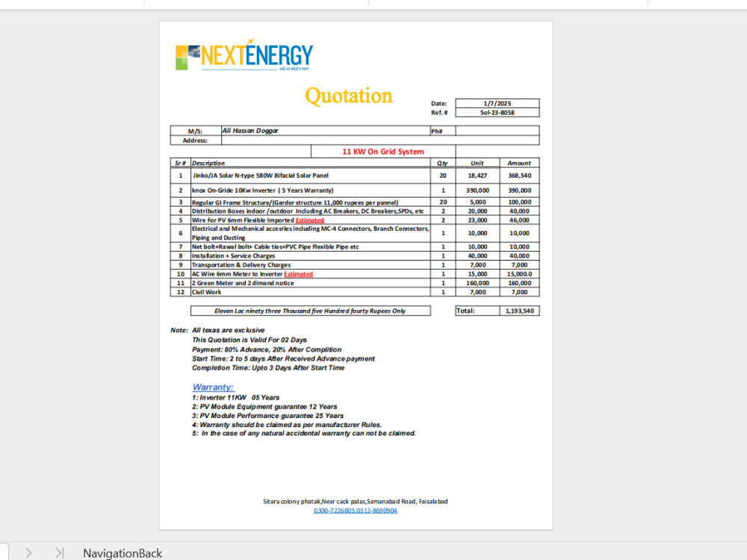Click the Ref. # label
The image size is (747, 560).
tap(439, 113)
